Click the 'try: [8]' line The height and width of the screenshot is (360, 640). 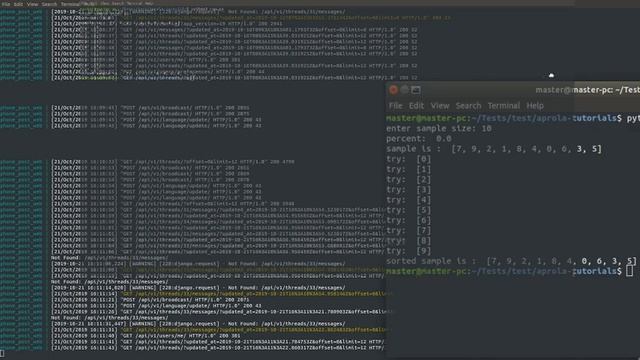pos(409,241)
